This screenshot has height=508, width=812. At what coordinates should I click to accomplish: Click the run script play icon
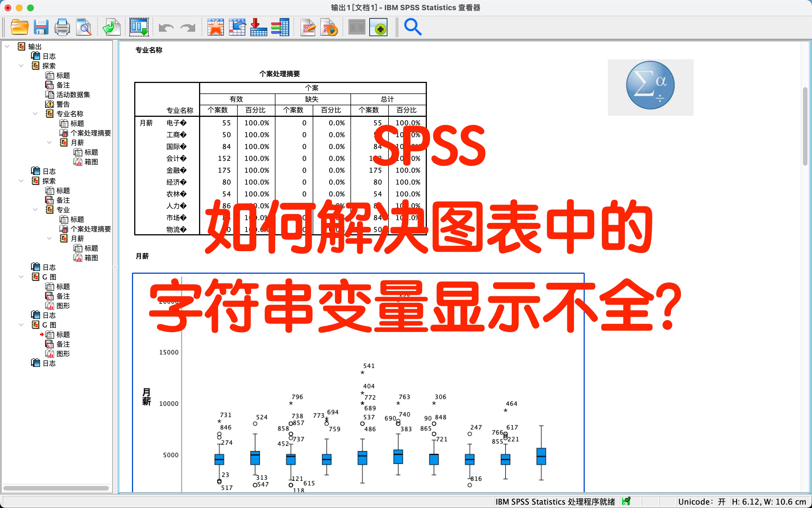click(x=329, y=27)
